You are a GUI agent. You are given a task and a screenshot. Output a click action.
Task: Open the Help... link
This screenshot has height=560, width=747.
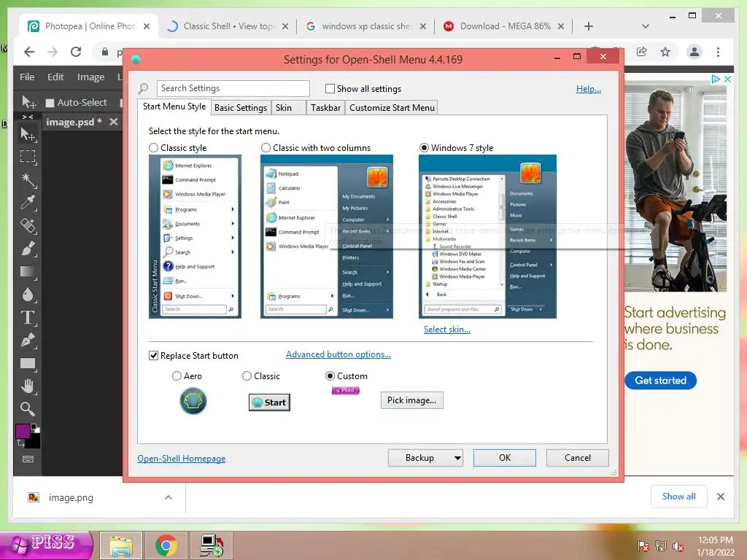589,88
